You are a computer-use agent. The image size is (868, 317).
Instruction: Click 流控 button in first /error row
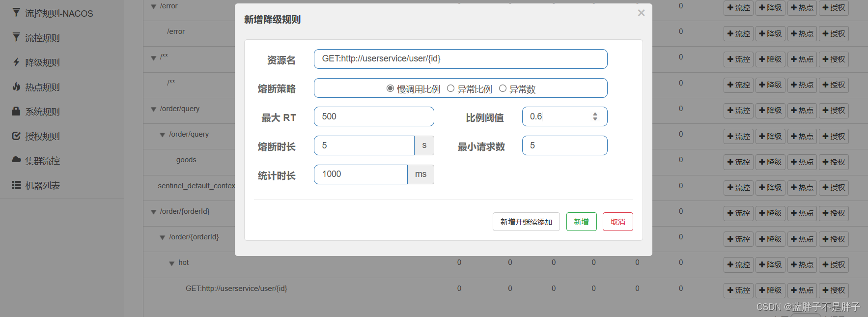click(x=738, y=8)
